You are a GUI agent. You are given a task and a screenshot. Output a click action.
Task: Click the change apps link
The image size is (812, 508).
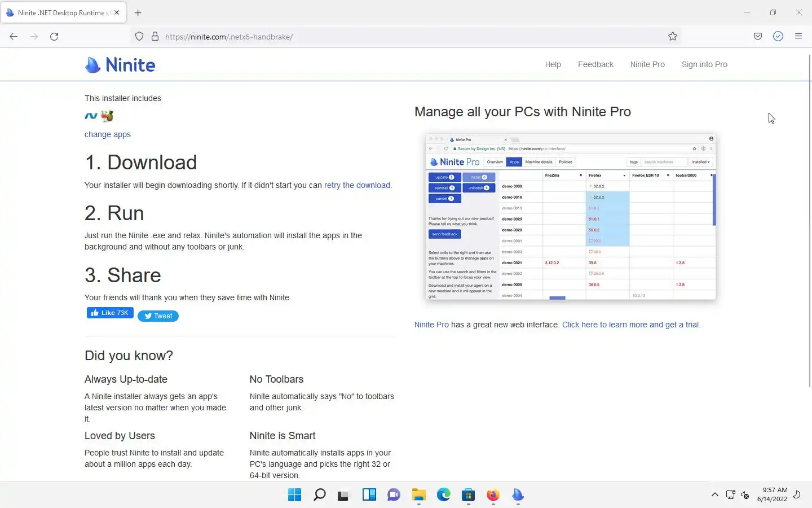point(108,134)
